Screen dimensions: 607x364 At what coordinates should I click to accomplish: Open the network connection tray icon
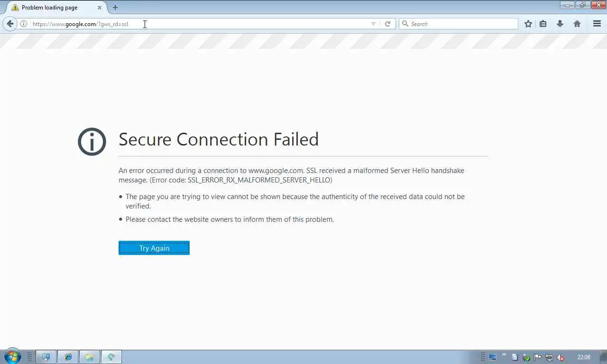[549, 357]
